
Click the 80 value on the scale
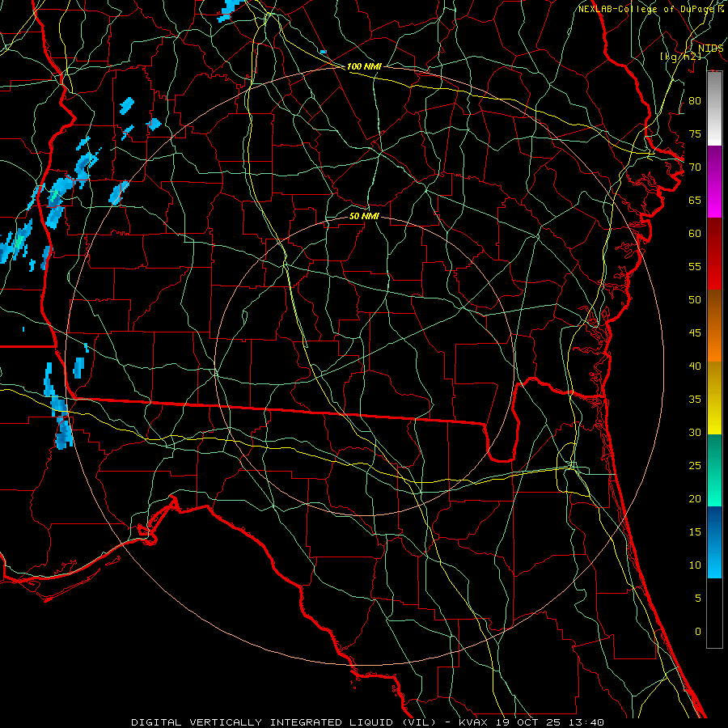(695, 101)
